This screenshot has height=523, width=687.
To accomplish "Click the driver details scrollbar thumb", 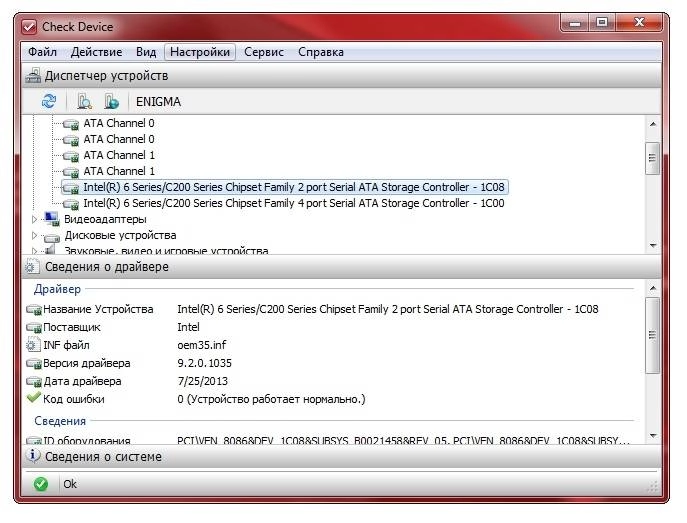I will pyautogui.click(x=653, y=336).
